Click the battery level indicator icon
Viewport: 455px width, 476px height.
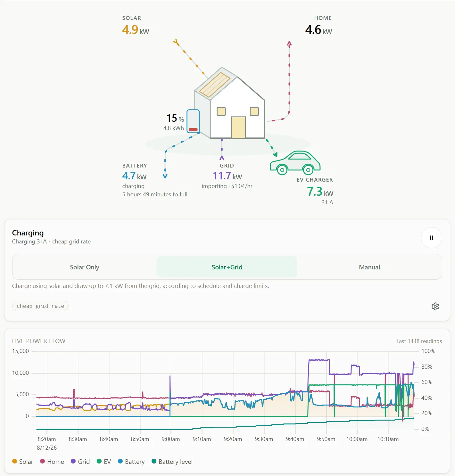coord(193,121)
